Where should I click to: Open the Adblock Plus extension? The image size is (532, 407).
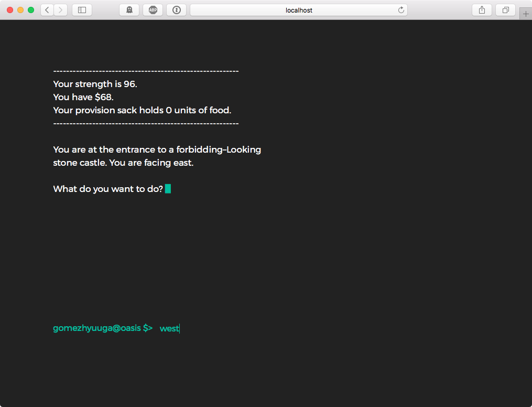click(x=153, y=10)
